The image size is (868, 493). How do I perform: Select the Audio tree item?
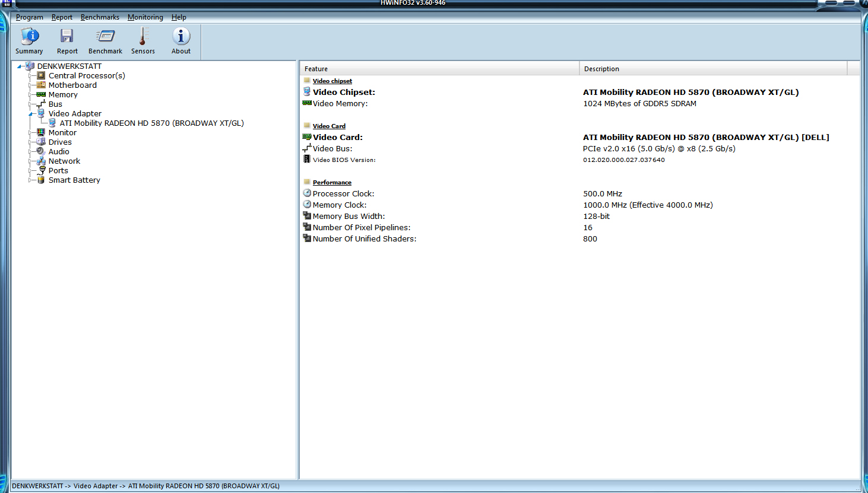click(59, 151)
